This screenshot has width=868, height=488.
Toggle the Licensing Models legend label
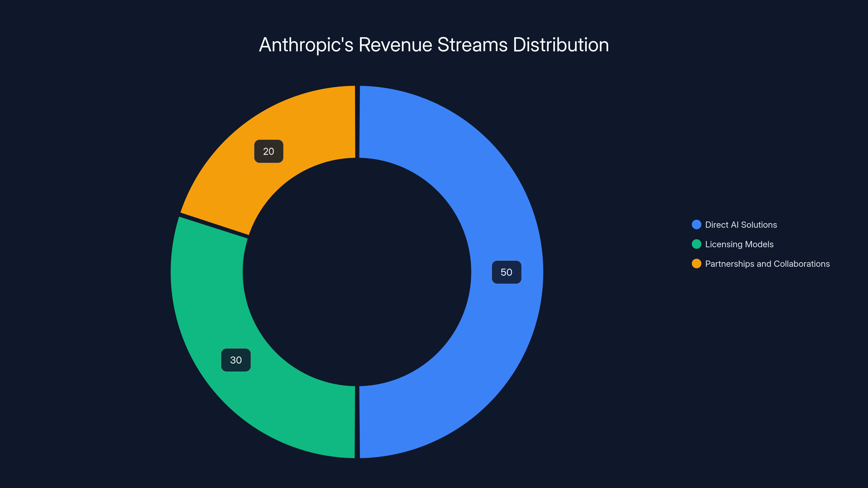pyautogui.click(x=739, y=244)
